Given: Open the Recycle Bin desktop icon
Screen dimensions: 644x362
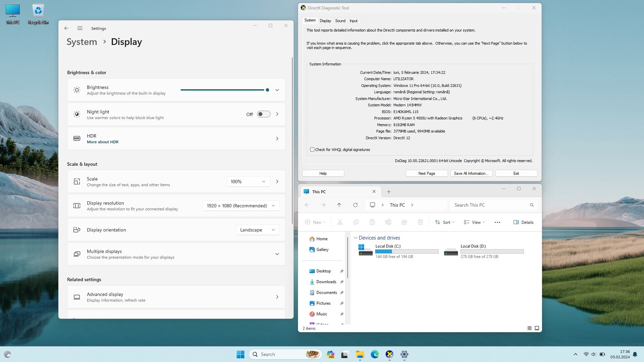Looking at the screenshot, I should click(38, 14).
